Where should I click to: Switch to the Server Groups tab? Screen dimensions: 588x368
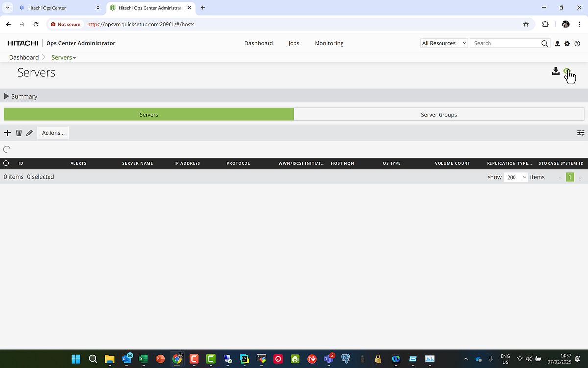[439, 114]
